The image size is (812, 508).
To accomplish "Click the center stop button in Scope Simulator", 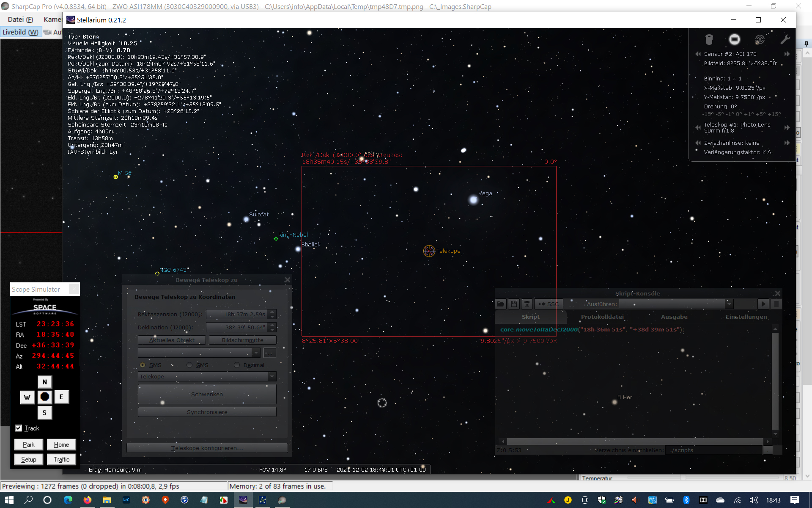I will [x=45, y=397].
